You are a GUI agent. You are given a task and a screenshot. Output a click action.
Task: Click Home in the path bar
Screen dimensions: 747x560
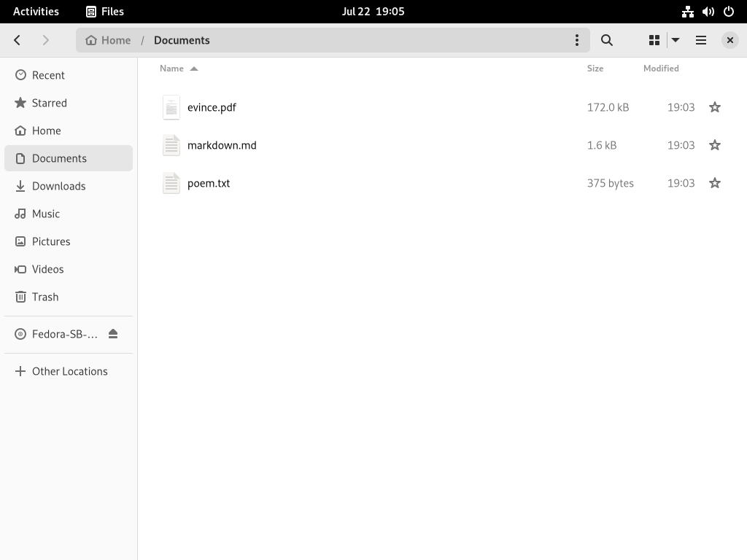pos(108,40)
